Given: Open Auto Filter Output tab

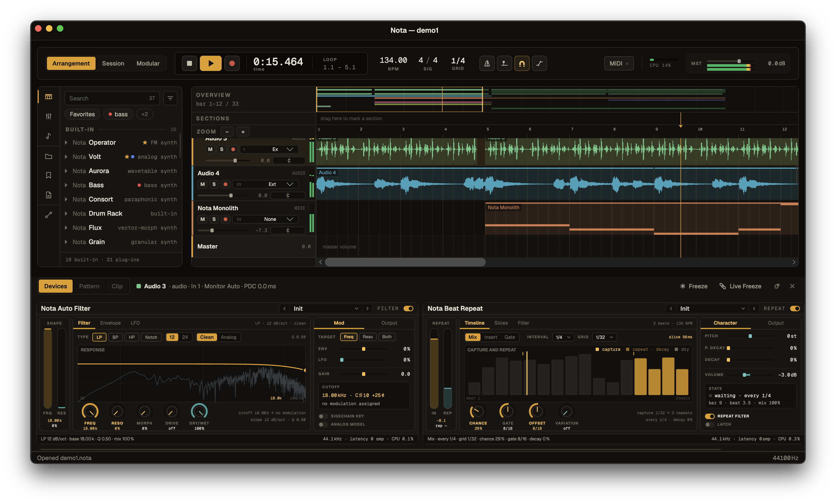Looking at the screenshot, I should point(389,323).
